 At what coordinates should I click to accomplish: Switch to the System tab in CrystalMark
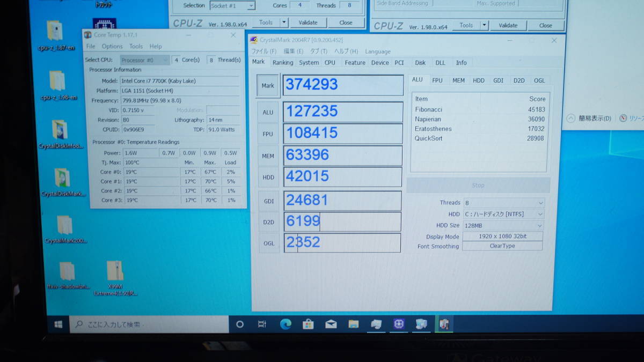tap(309, 63)
